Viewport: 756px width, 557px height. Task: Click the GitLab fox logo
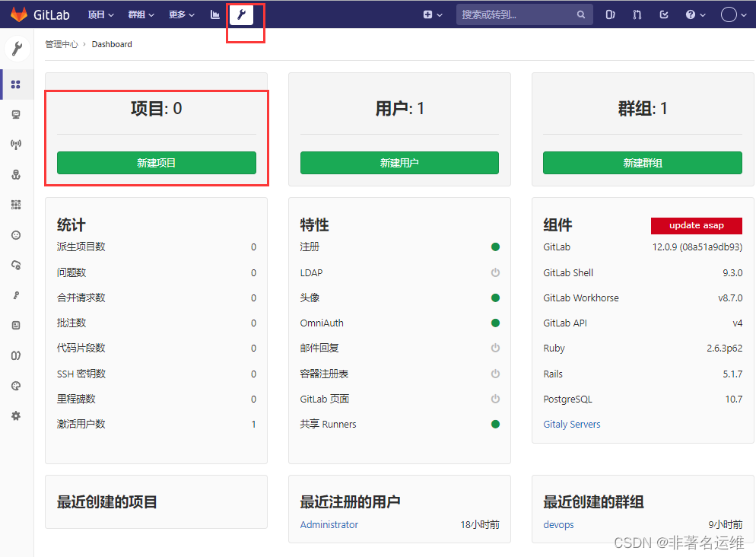(19, 14)
